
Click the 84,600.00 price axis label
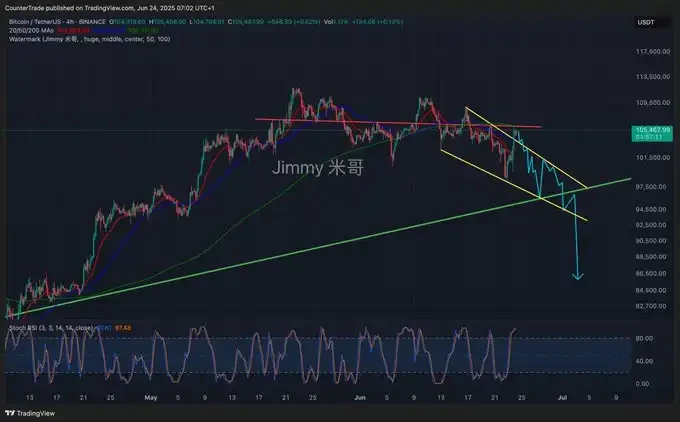point(651,290)
